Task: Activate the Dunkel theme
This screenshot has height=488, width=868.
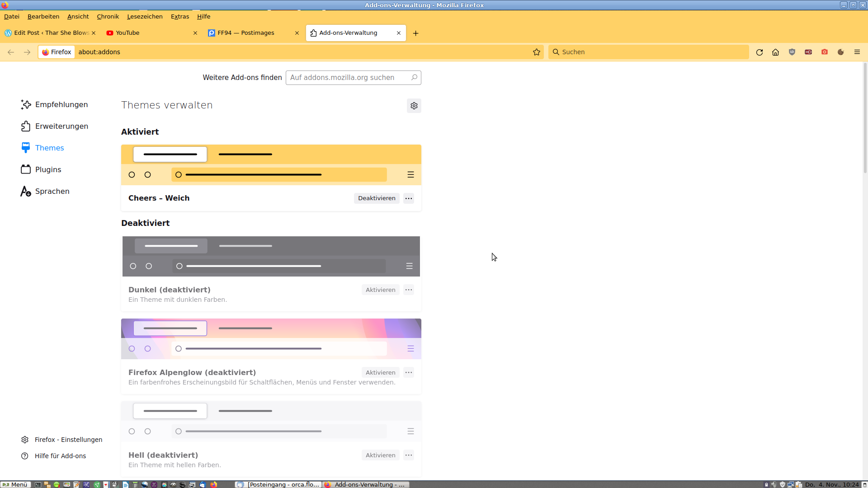Action: (x=380, y=290)
